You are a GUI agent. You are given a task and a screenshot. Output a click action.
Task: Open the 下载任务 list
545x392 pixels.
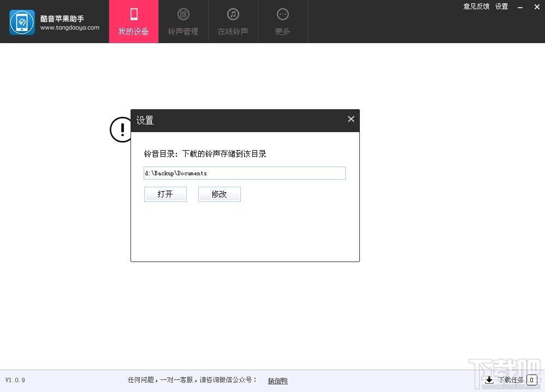click(511, 380)
